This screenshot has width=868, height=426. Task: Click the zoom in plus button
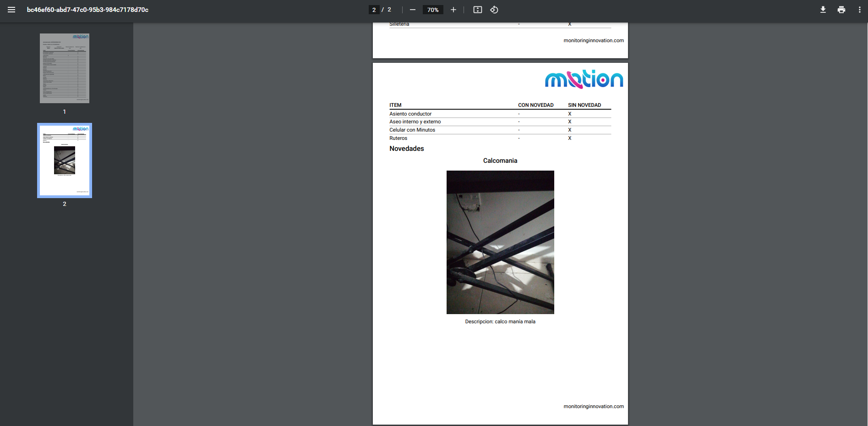tap(453, 10)
